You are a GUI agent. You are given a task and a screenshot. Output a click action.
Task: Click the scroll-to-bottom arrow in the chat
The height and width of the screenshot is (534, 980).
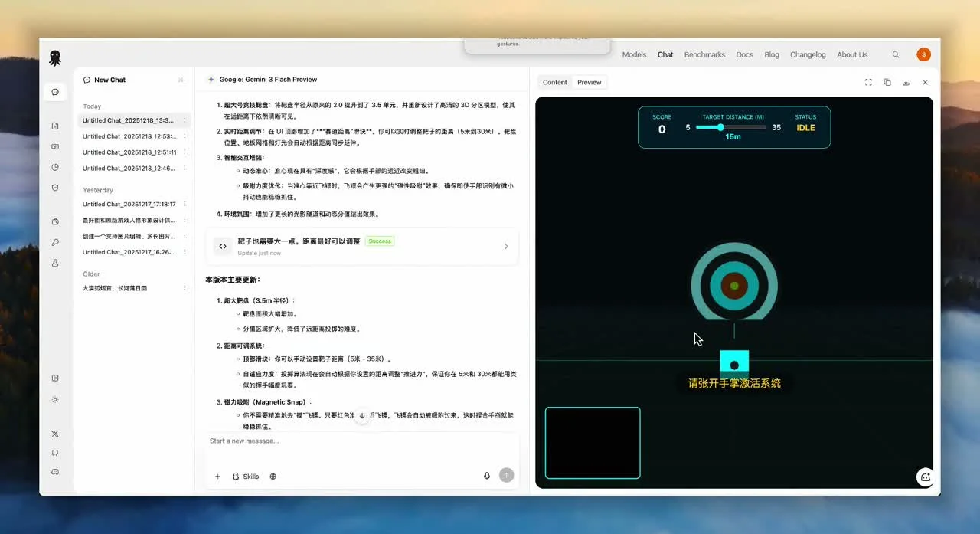362,415
